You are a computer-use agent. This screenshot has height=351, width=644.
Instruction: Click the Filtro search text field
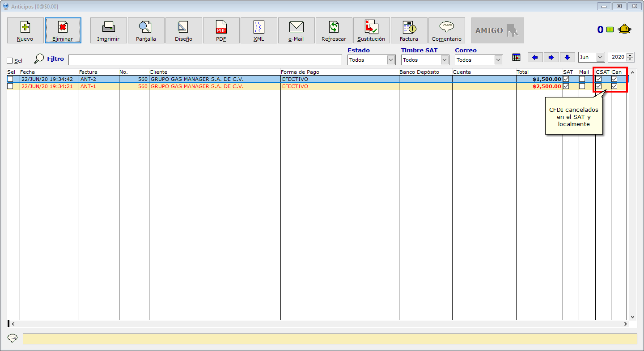tap(205, 60)
